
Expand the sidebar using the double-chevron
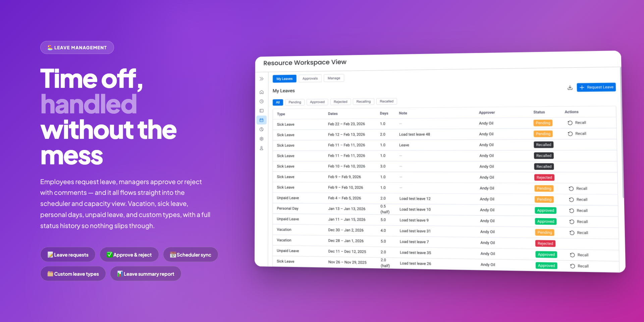(261, 78)
